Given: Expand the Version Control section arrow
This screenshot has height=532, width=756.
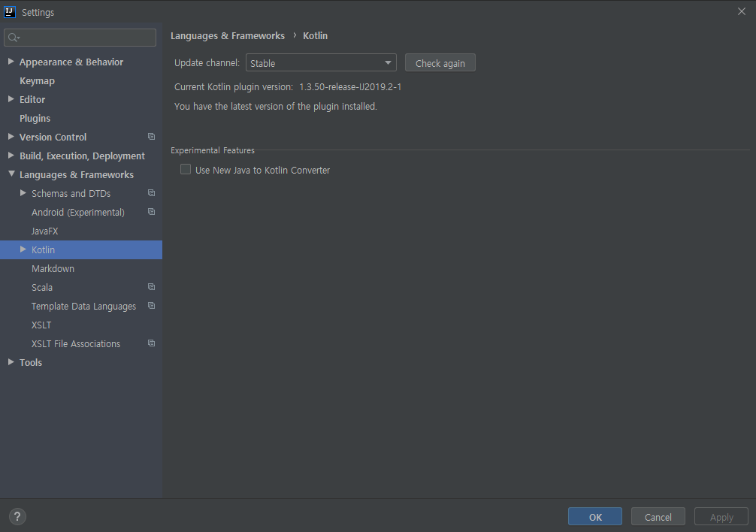Looking at the screenshot, I should [11, 137].
